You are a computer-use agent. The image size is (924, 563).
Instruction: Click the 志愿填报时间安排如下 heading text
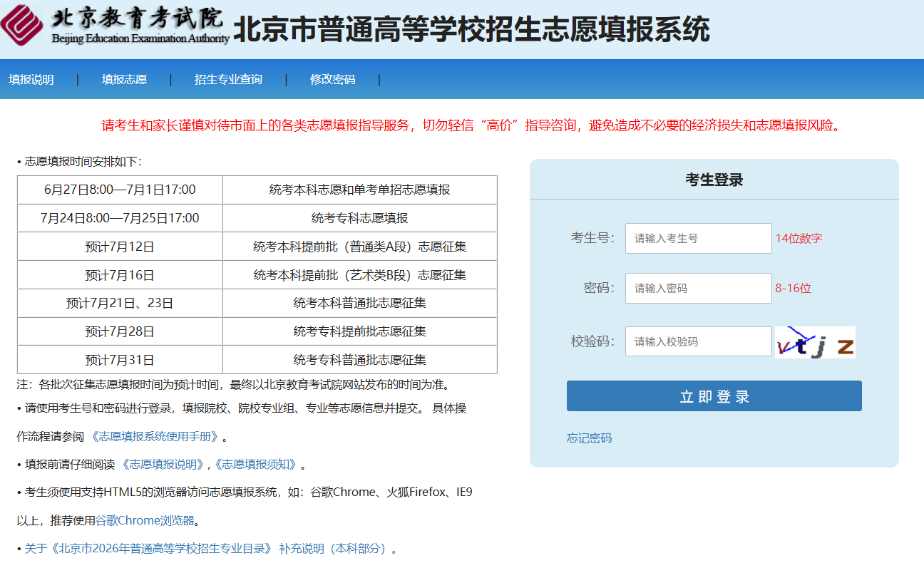click(x=83, y=162)
